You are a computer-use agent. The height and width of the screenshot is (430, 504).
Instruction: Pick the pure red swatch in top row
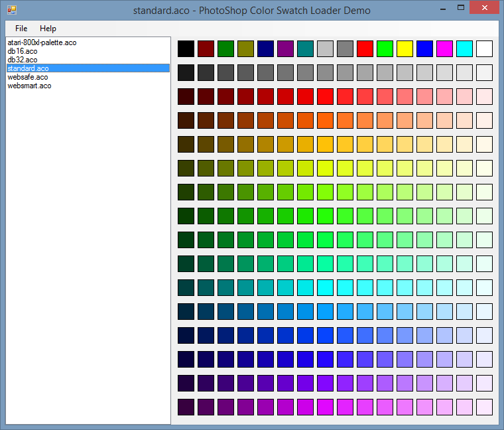point(365,48)
